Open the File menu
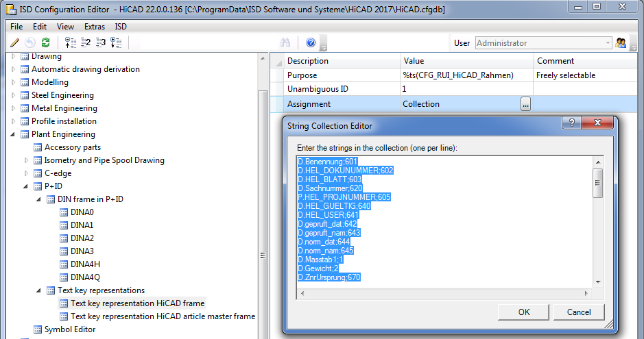The height and width of the screenshot is (339, 644). (x=16, y=27)
